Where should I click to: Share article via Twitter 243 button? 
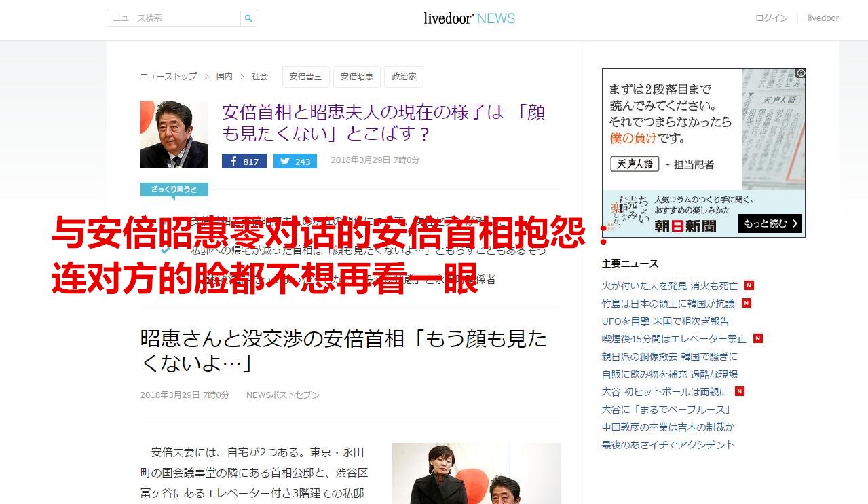click(295, 162)
